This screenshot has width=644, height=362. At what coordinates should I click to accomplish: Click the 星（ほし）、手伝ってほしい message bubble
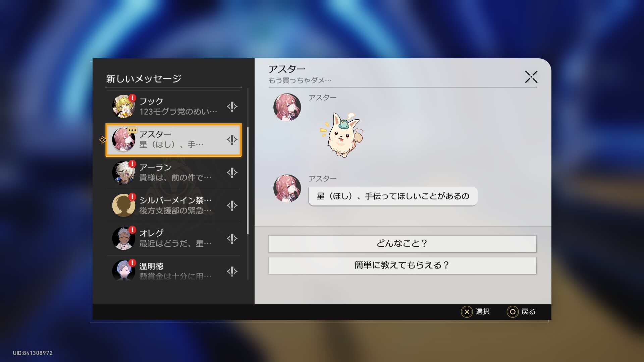tap(392, 196)
